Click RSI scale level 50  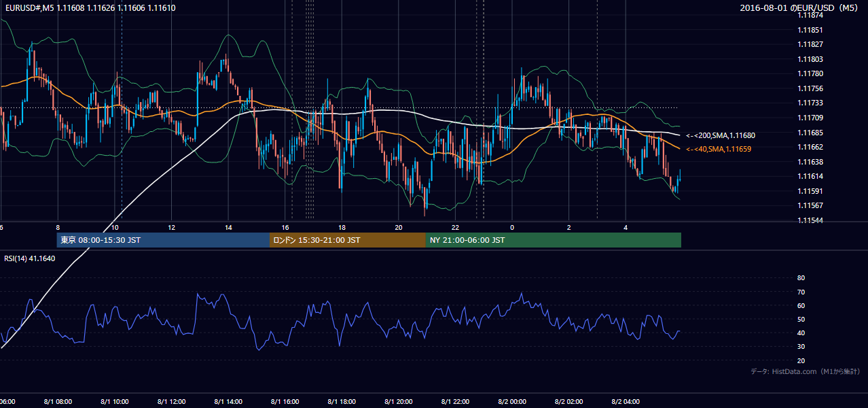click(x=801, y=319)
